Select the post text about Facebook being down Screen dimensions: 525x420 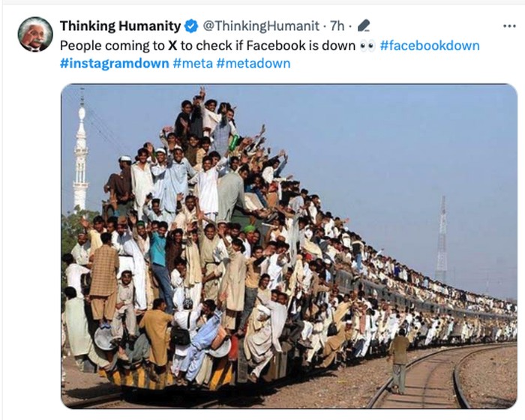pyautogui.click(x=208, y=46)
